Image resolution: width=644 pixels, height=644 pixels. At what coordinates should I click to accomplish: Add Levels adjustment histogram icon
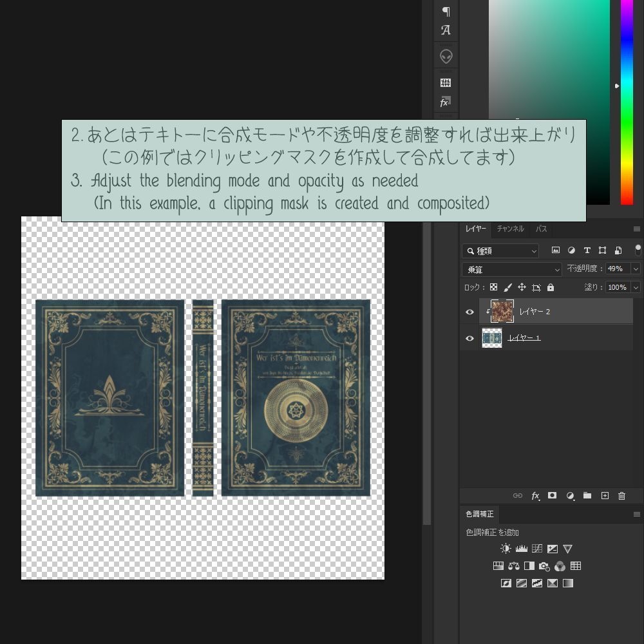(x=522, y=549)
